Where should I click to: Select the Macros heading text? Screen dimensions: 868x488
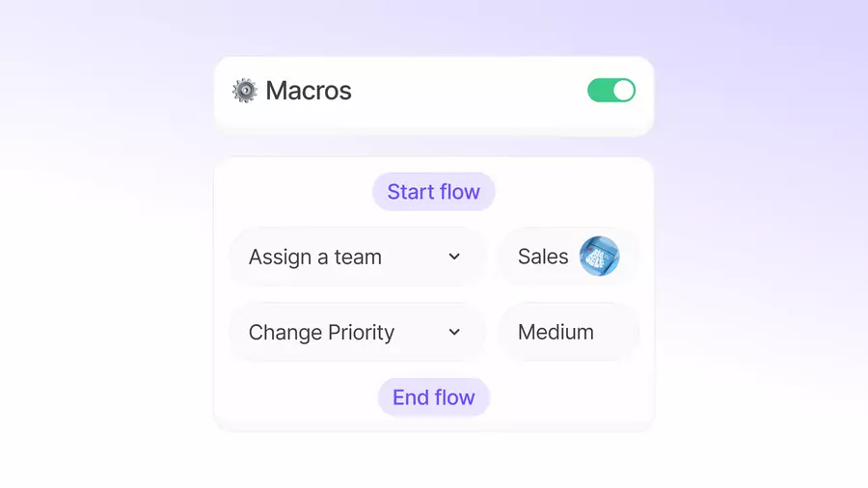click(x=309, y=91)
